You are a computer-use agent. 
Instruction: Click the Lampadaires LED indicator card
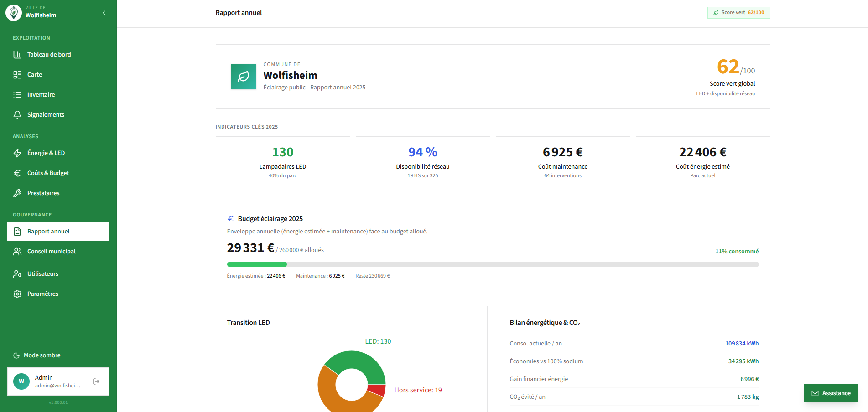(x=283, y=162)
